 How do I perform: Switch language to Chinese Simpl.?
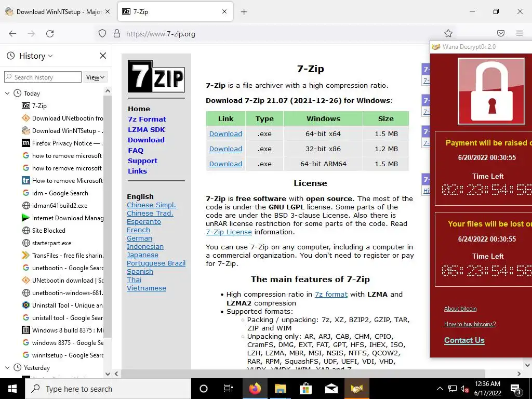coord(151,205)
